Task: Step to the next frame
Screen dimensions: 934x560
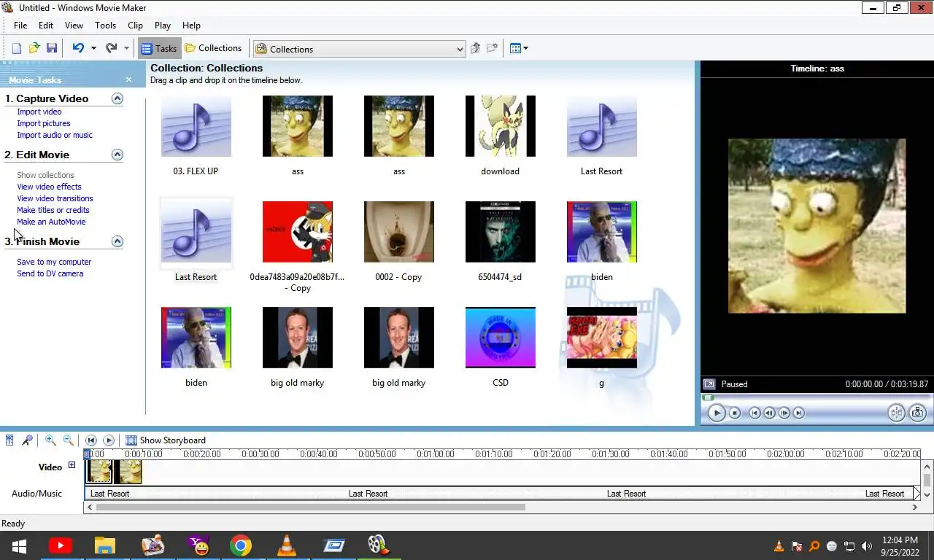Action: coord(784,413)
